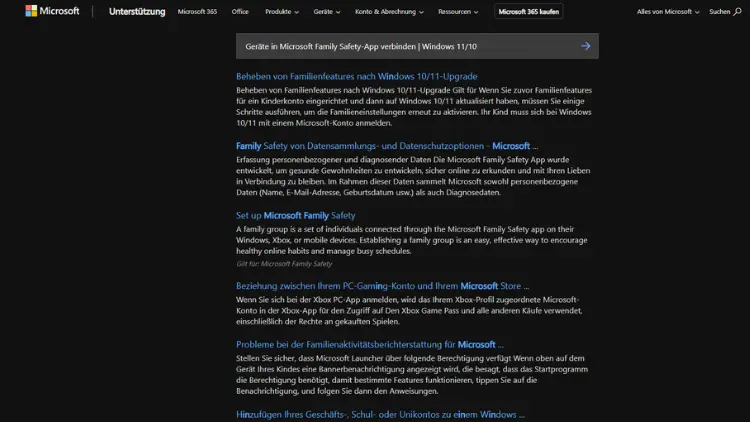The width and height of the screenshot is (750, 422).
Task: Click description starting 'A family group is'
Action: [411, 240]
